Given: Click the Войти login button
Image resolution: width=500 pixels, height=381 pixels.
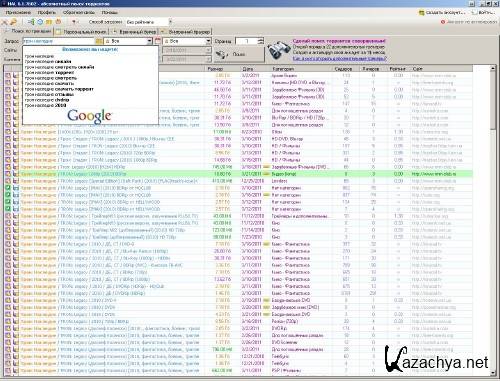Looking at the screenshot, I should click(484, 12).
